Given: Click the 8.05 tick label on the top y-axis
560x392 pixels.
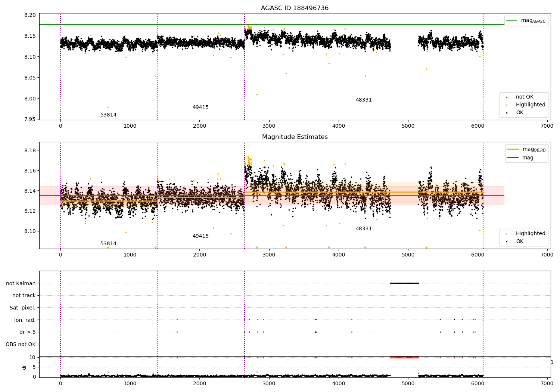Looking at the screenshot, I should coord(30,78).
